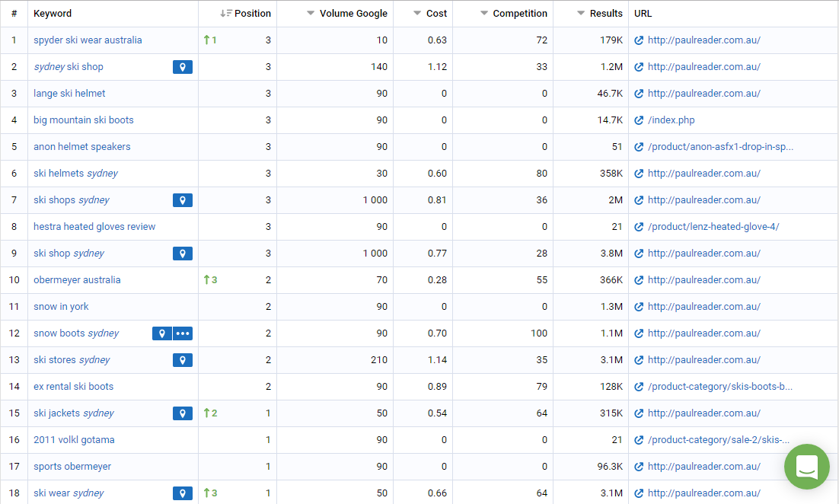Viewport: 839px width, 504px height.
Task: Open keyword ski helmets sydney
Action: coord(75,174)
